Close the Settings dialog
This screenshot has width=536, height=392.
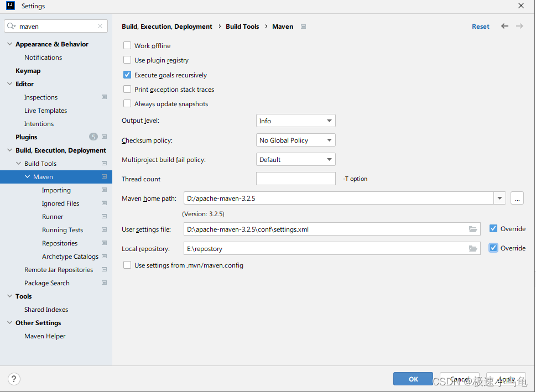pyautogui.click(x=521, y=6)
